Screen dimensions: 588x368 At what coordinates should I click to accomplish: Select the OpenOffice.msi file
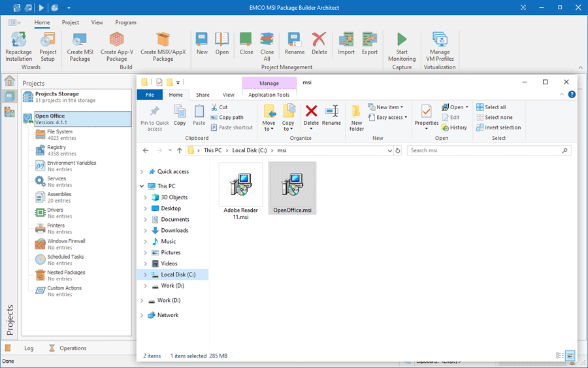pyautogui.click(x=292, y=188)
